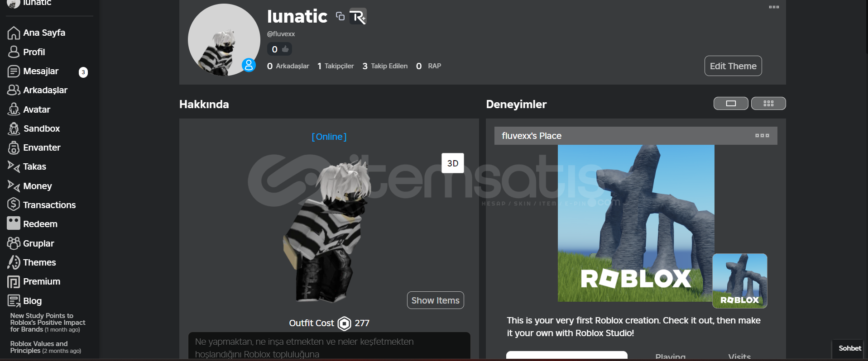Open the Transactions dollar icon
Screen dimensions: 868x361
[14, 204]
